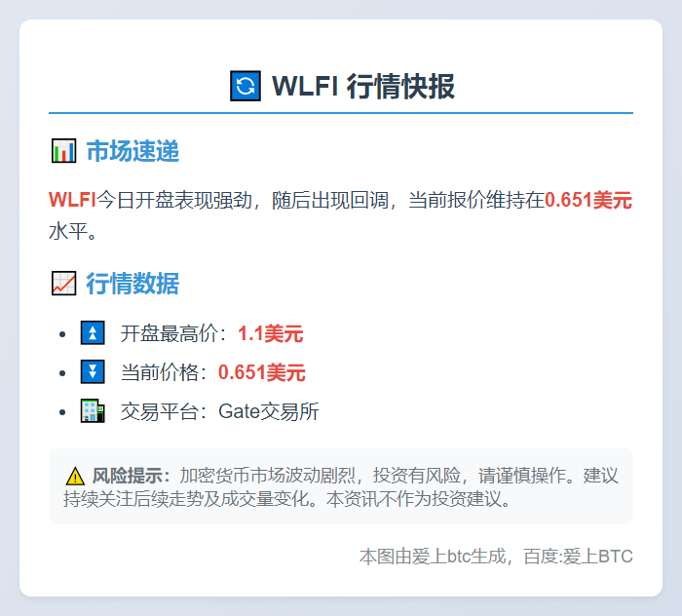Click the 当前价格 label text
The image size is (682, 616).
163,373
